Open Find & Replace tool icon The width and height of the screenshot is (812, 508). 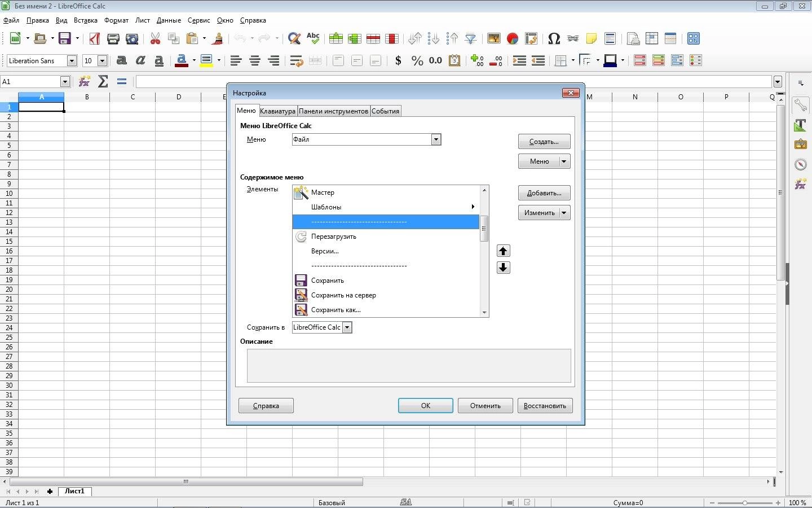coord(294,38)
